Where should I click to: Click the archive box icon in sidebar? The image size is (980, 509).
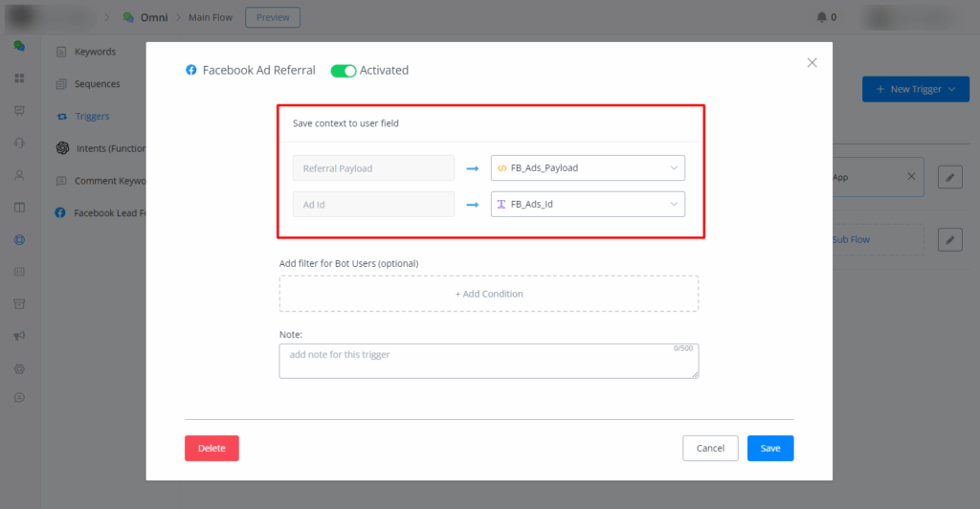[x=19, y=303]
